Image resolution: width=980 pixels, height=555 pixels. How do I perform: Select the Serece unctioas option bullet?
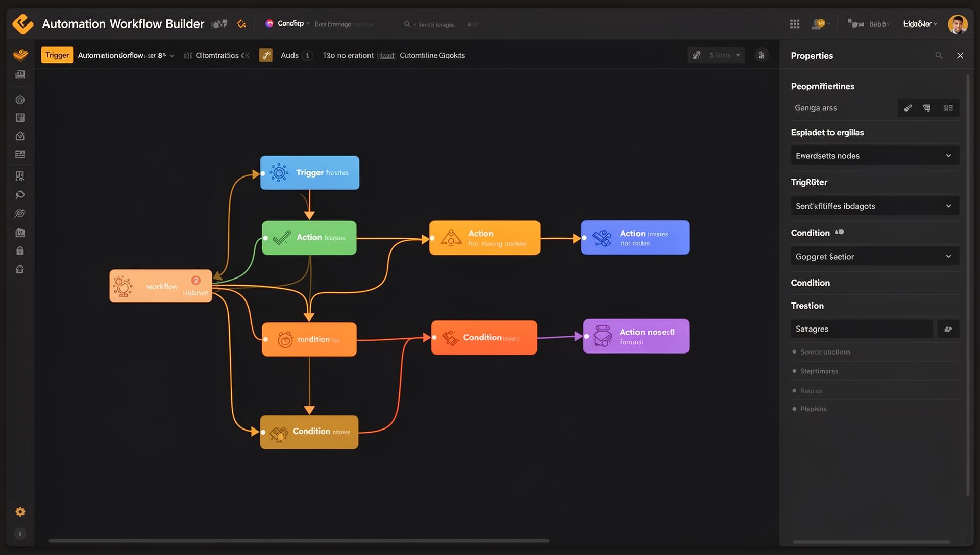pyautogui.click(x=794, y=351)
